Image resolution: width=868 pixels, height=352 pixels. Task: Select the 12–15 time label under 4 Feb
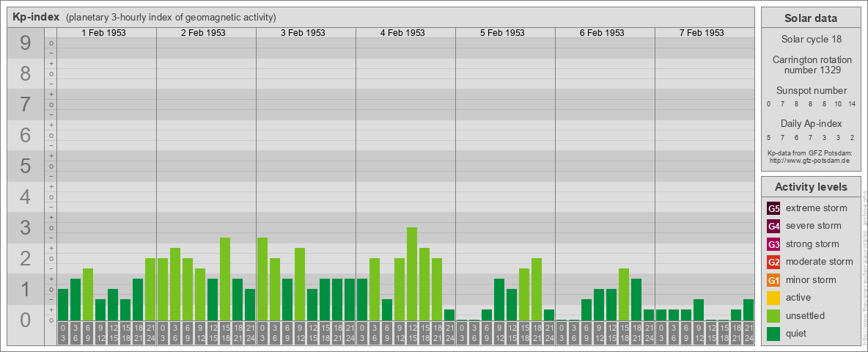point(412,334)
